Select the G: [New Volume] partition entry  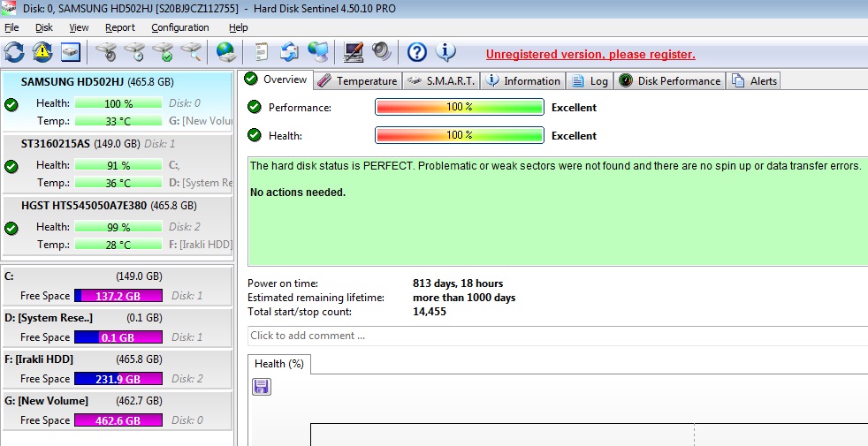(118, 410)
